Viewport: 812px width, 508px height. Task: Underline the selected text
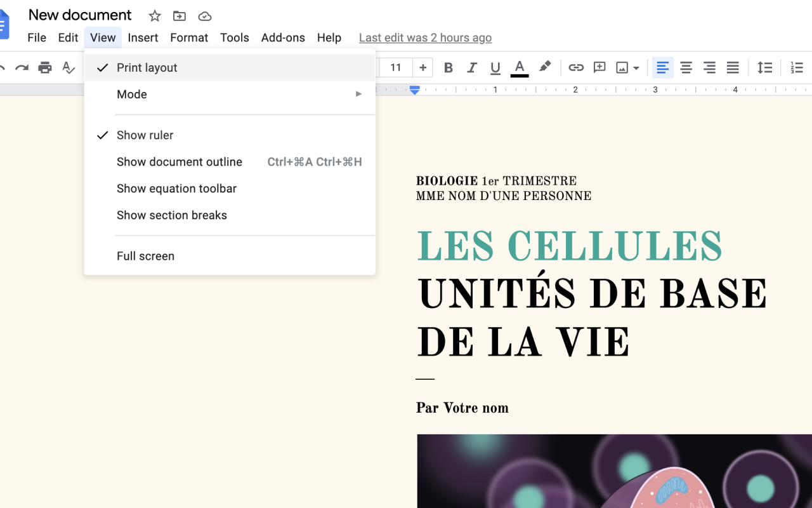point(495,67)
